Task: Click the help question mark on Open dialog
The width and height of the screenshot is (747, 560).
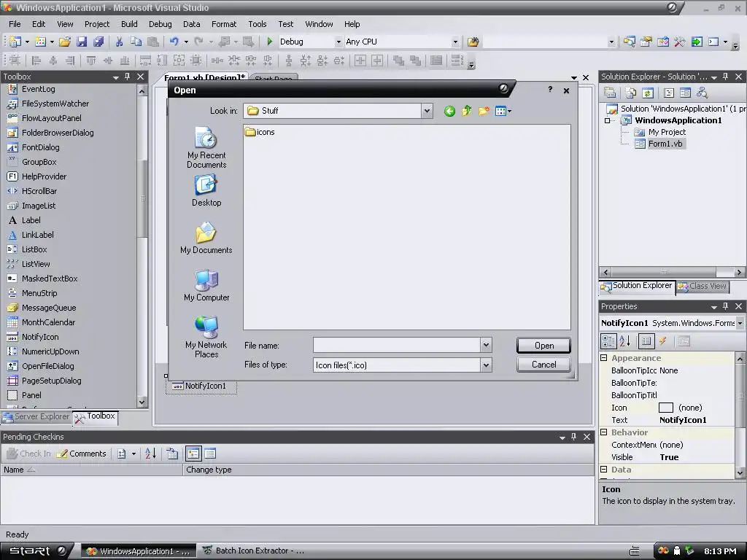Action: [x=550, y=90]
